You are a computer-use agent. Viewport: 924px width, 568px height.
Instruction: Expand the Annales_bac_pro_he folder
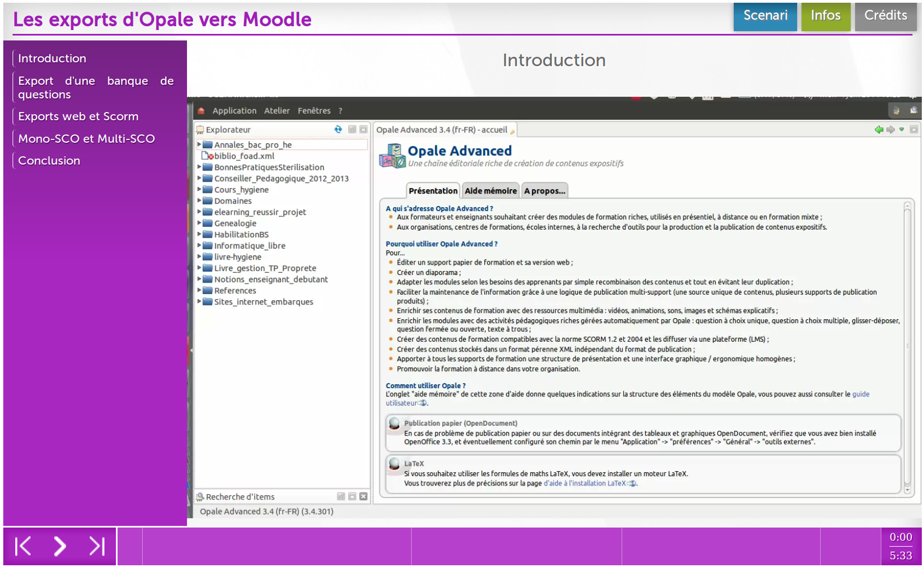point(200,145)
